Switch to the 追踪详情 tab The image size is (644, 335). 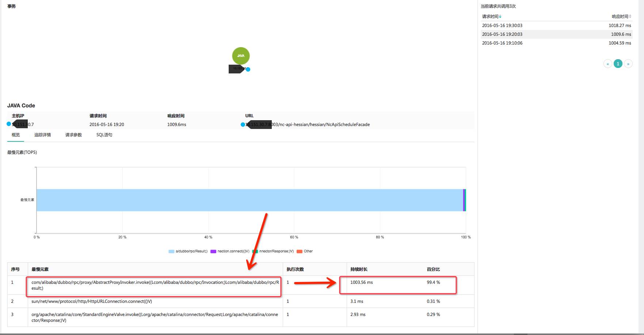coord(42,135)
